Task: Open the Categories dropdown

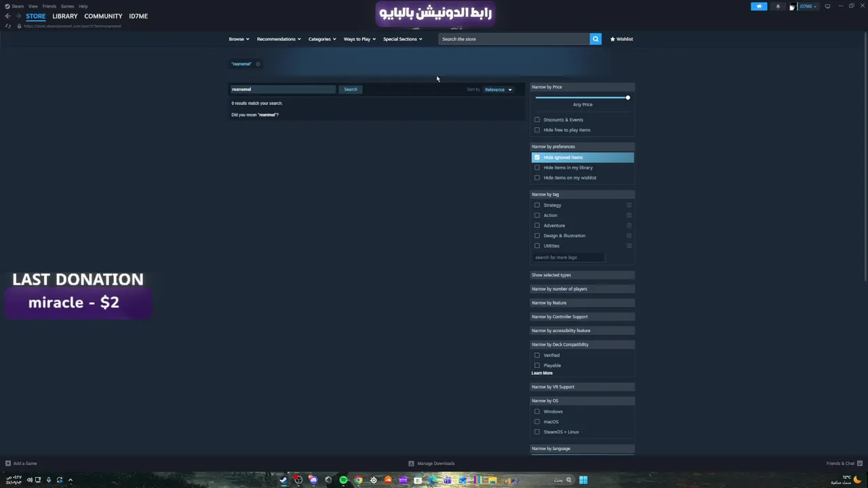Action: (x=322, y=39)
